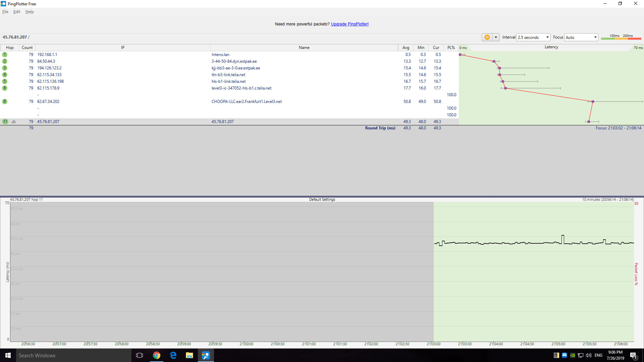Click hostname CHOOPA-LLC.ear2.Frankfurt1.Level3.net
Screen dimensions: 644x362
[x=247, y=102]
